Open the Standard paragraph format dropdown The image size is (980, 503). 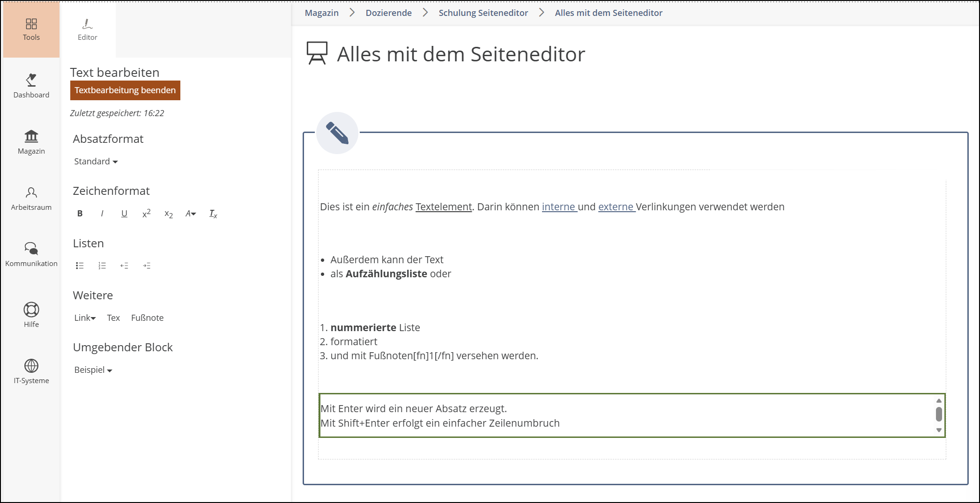pyautogui.click(x=96, y=162)
